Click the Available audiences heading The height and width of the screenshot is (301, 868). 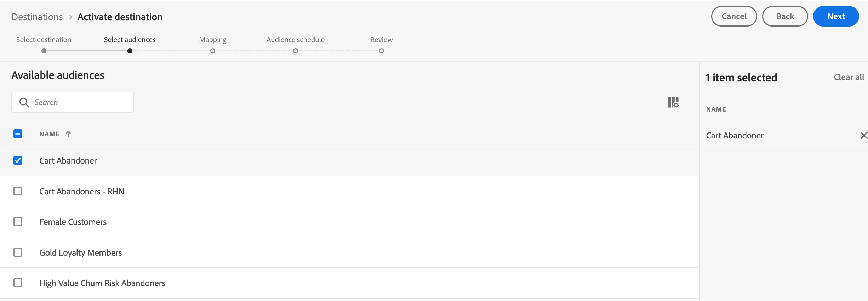click(x=58, y=75)
